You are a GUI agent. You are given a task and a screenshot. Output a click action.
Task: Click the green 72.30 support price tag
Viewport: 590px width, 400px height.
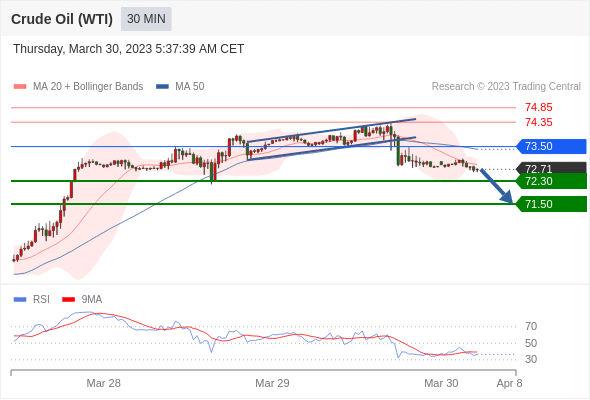(x=551, y=181)
